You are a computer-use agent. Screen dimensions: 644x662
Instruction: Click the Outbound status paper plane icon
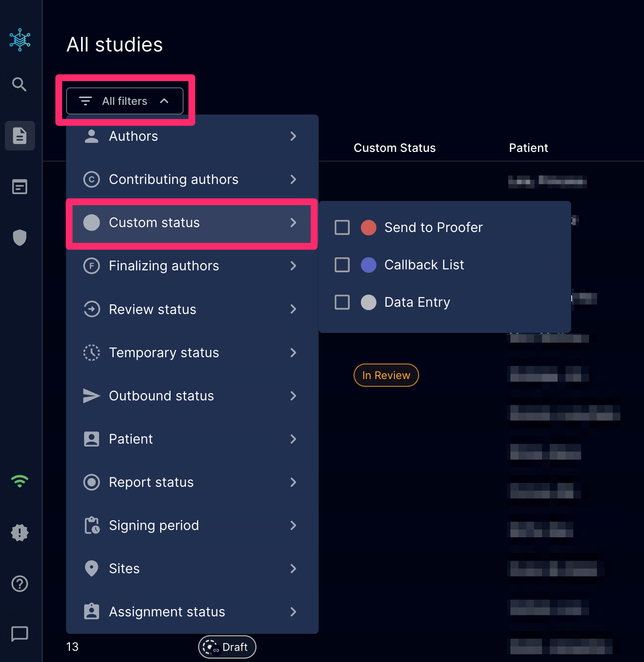click(x=91, y=396)
